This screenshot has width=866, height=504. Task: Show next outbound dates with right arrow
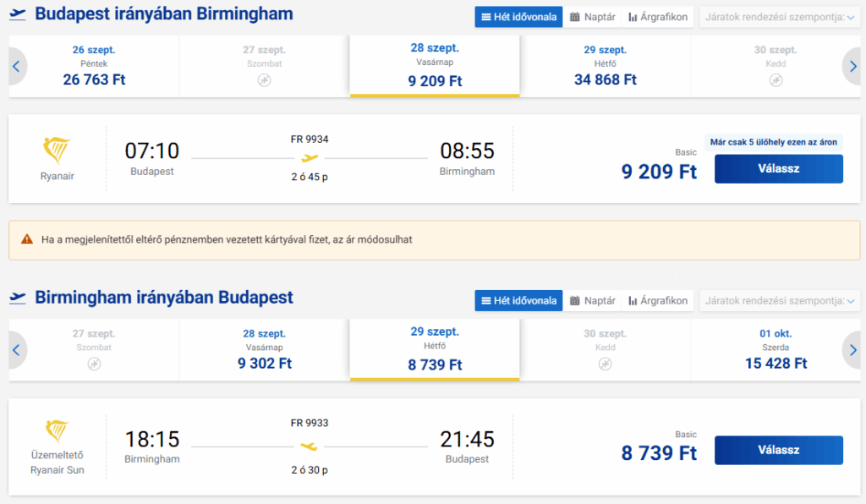(852, 66)
